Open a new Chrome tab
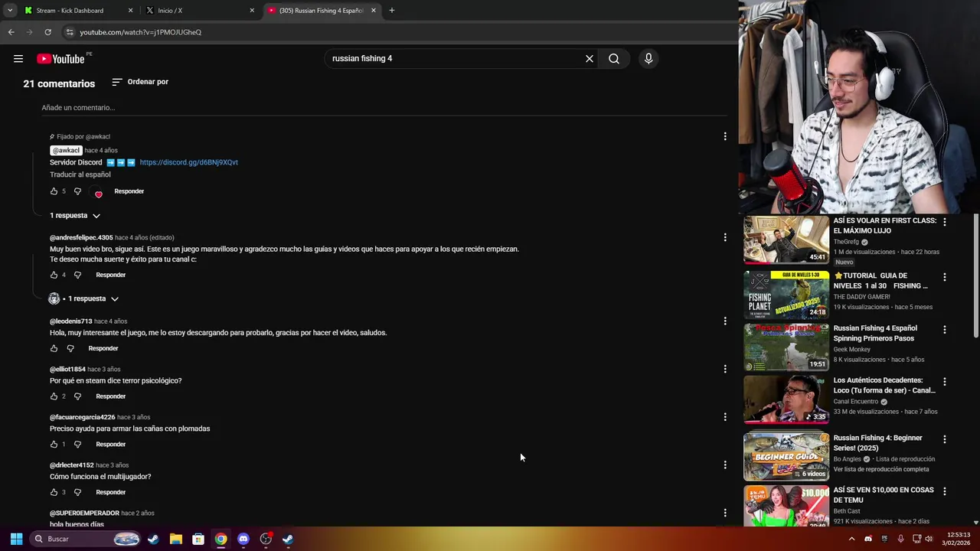Viewport: 980px width, 551px height. pos(391,11)
